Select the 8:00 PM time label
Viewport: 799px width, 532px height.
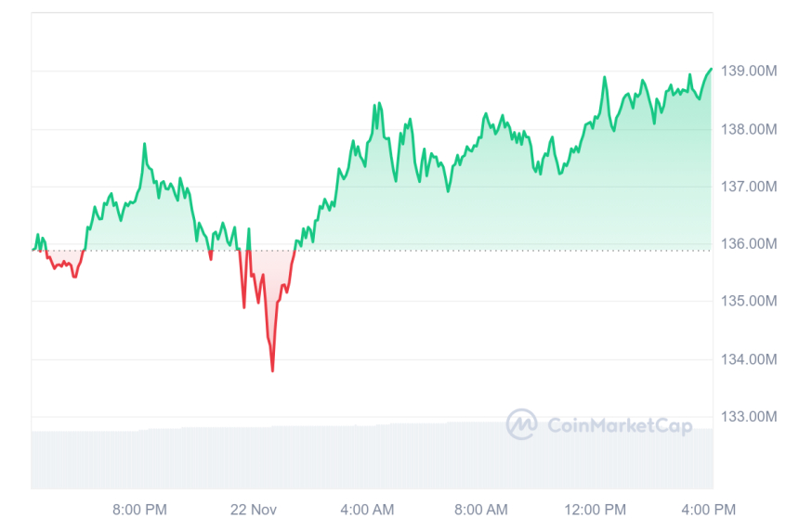click(x=139, y=510)
